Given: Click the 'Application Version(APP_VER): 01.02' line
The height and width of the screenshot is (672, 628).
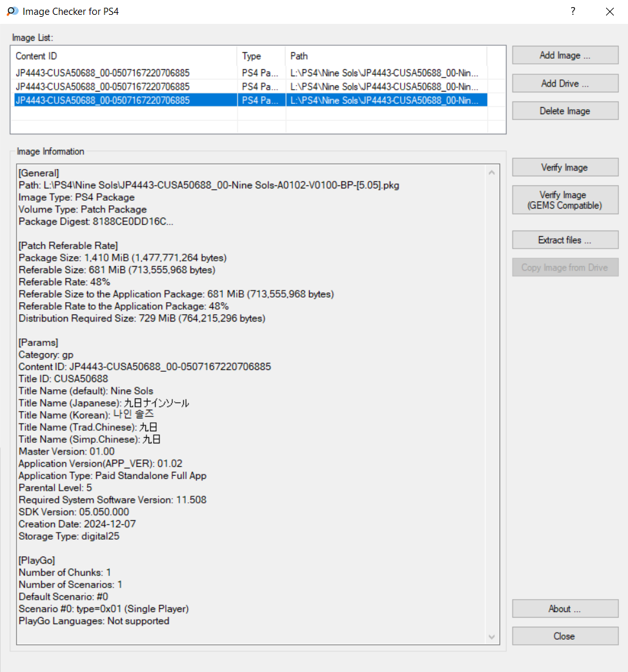Looking at the screenshot, I should pyautogui.click(x=100, y=463).
